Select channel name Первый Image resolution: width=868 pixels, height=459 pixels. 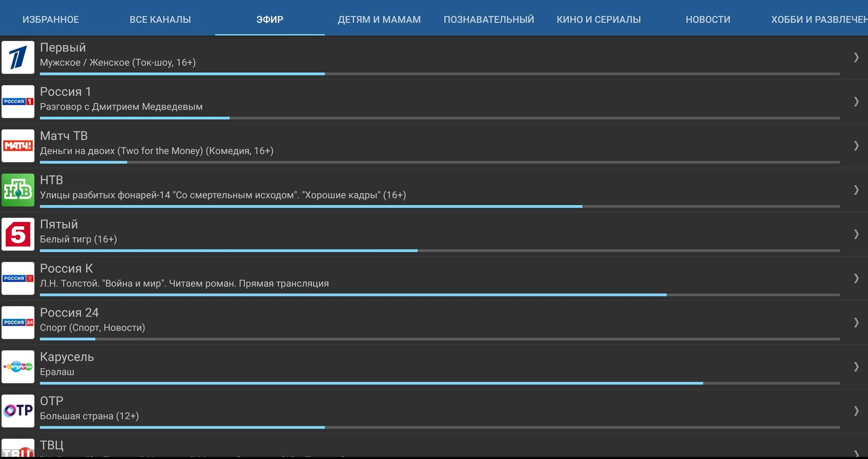(x=63, y=47)
